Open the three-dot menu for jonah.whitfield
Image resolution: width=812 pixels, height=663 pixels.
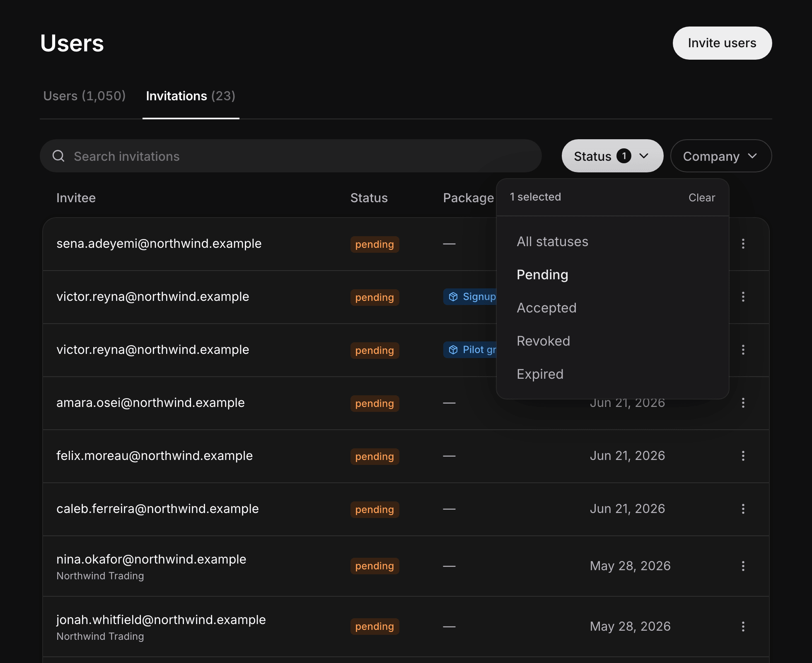(x=743, y=627)
